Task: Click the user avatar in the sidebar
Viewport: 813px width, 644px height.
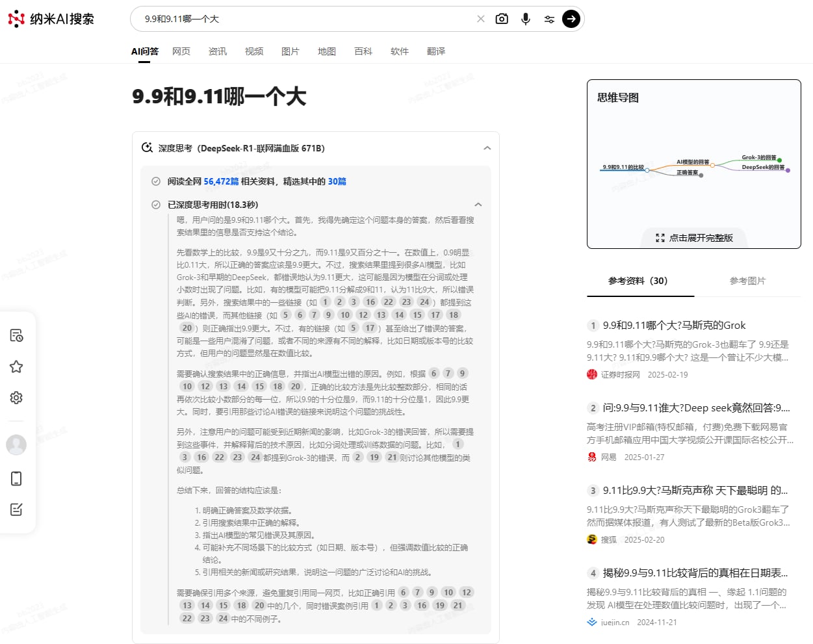Action: pyautogui.click(x=16, y=445)
